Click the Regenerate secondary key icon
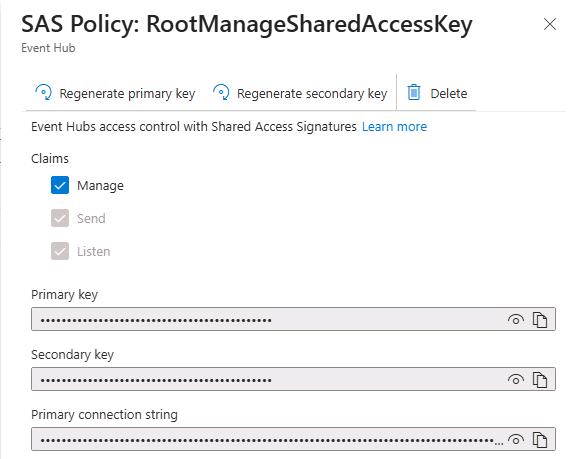The height and width of the screenshot is (459, 578). tap(222, 92)
